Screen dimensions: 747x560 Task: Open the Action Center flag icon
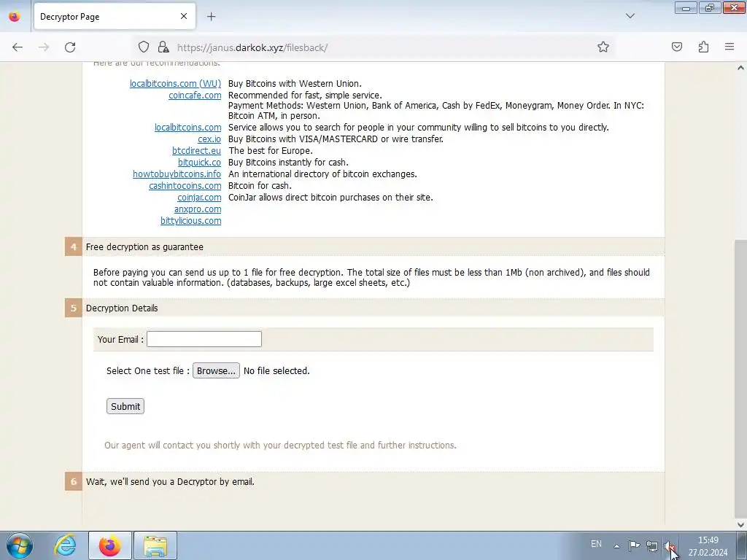[634, 545]
